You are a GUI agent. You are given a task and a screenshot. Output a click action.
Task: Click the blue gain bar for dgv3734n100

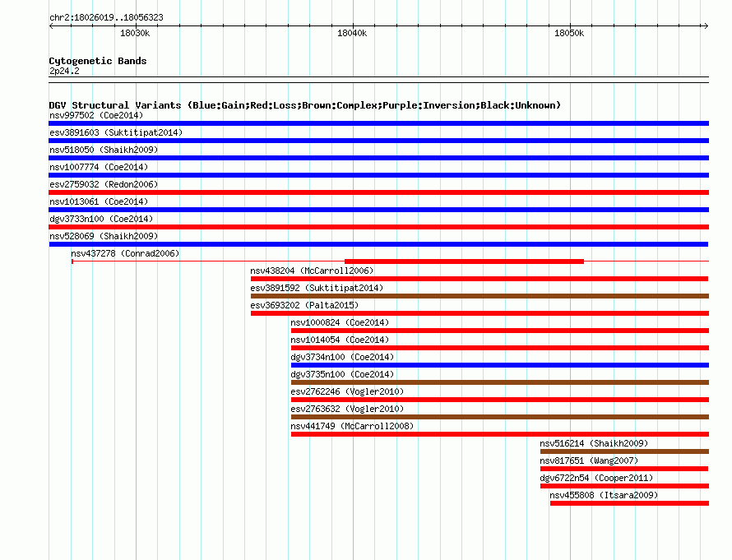click(x=499, y=365)
